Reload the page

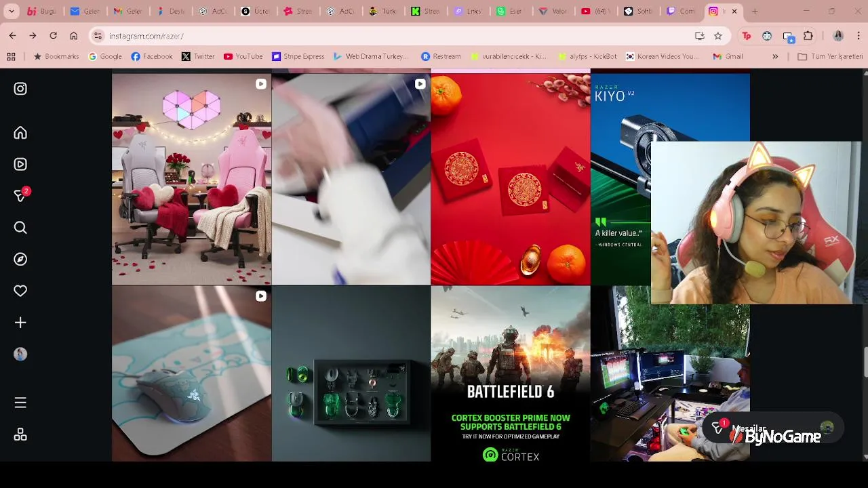click(x=53, y=36)
